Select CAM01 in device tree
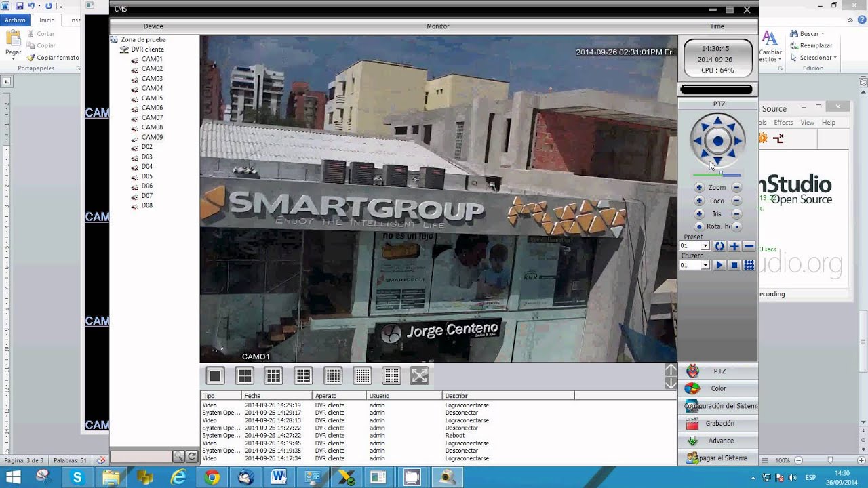The image size is (868, 488). (152, 59)
